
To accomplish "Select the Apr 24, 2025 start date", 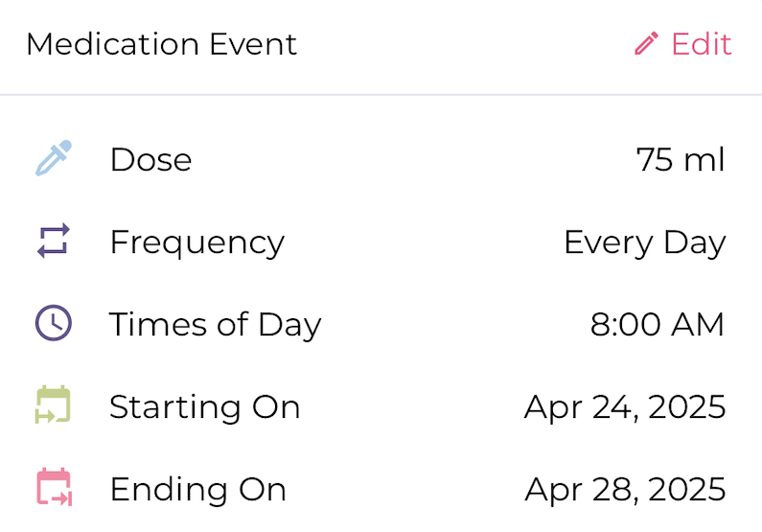I will (x=624, y=406).
